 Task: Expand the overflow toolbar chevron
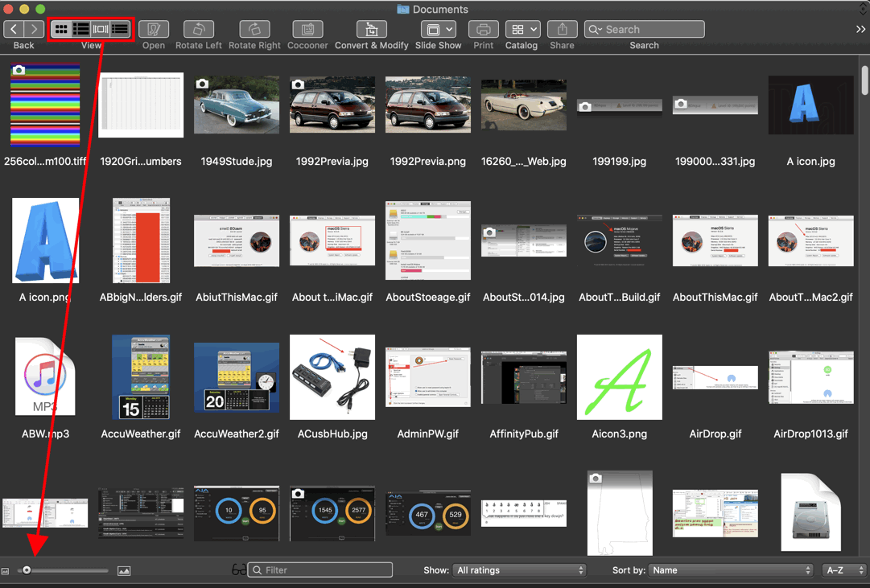click(861, 29)
